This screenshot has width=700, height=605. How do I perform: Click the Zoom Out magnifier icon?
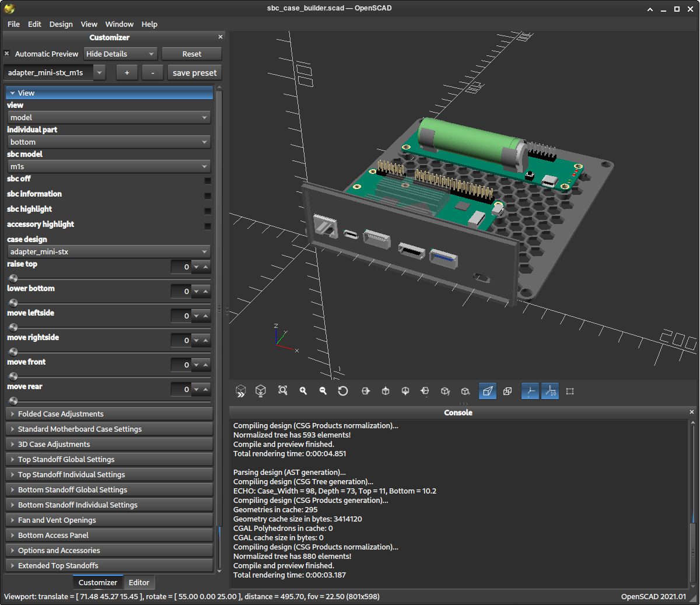pyautogui.click(x=323, y=391)
